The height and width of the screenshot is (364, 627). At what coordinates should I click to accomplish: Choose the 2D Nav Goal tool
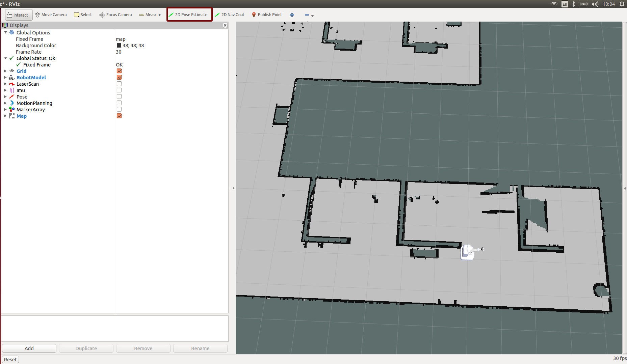pyautogui.click(x=229, y=15)
